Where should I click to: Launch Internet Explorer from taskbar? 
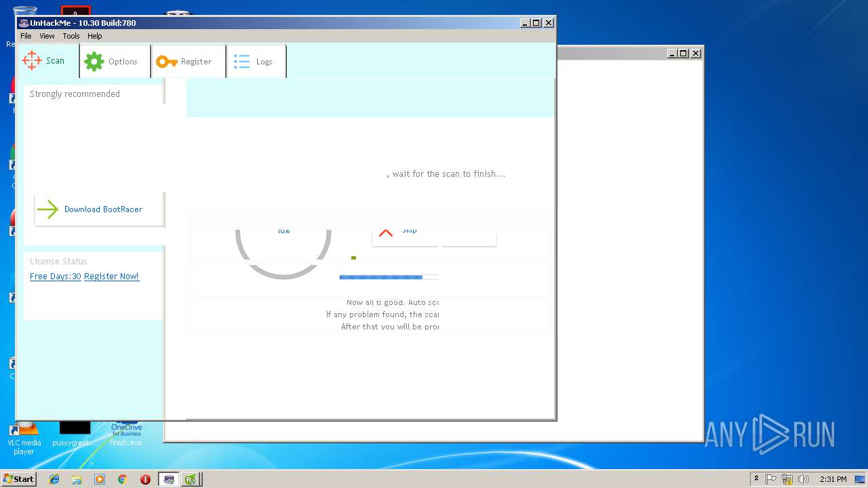point(54,479)
